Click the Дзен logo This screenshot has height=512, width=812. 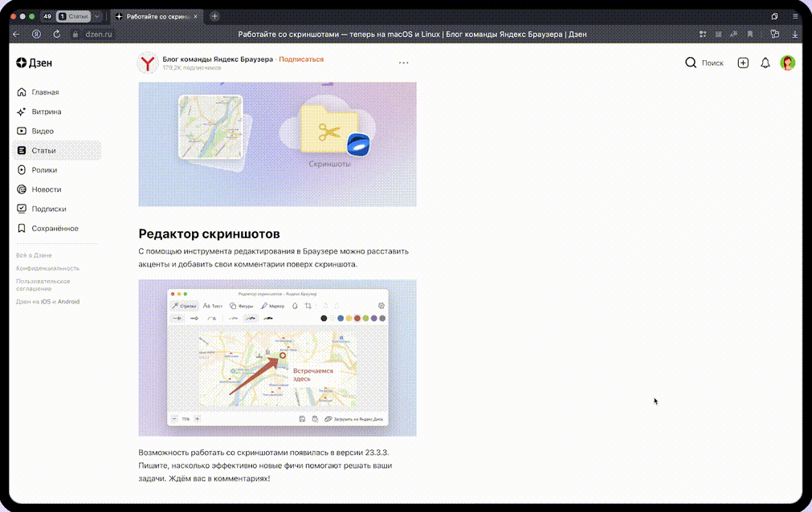[35, 63]
